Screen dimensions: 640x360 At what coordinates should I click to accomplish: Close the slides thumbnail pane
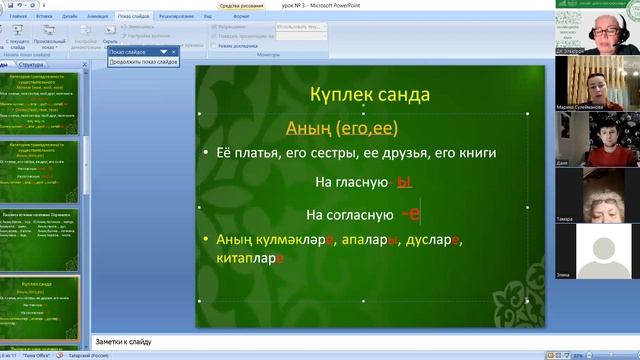tap(84, 64)
